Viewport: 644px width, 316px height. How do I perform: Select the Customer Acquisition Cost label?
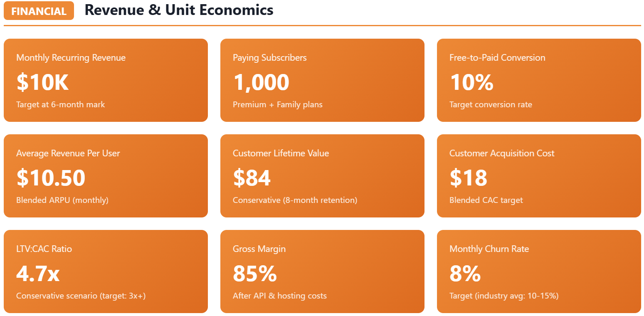501,153
